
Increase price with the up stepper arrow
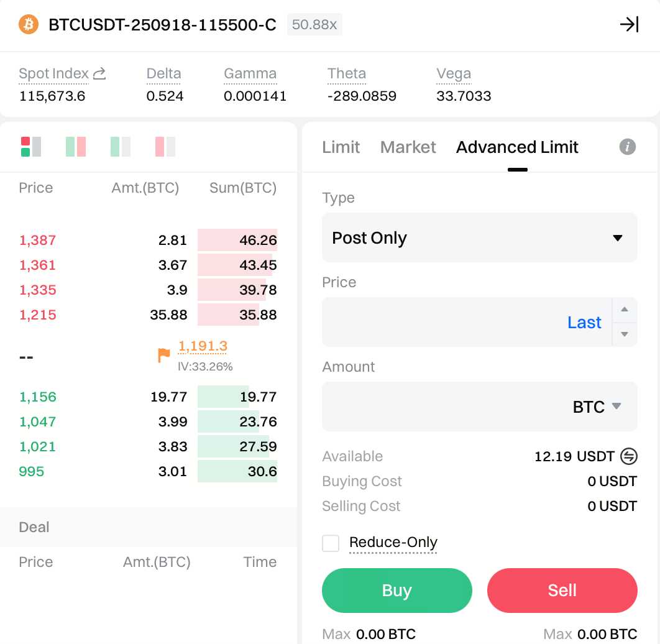pyautogui.click(x=625, y=310)
